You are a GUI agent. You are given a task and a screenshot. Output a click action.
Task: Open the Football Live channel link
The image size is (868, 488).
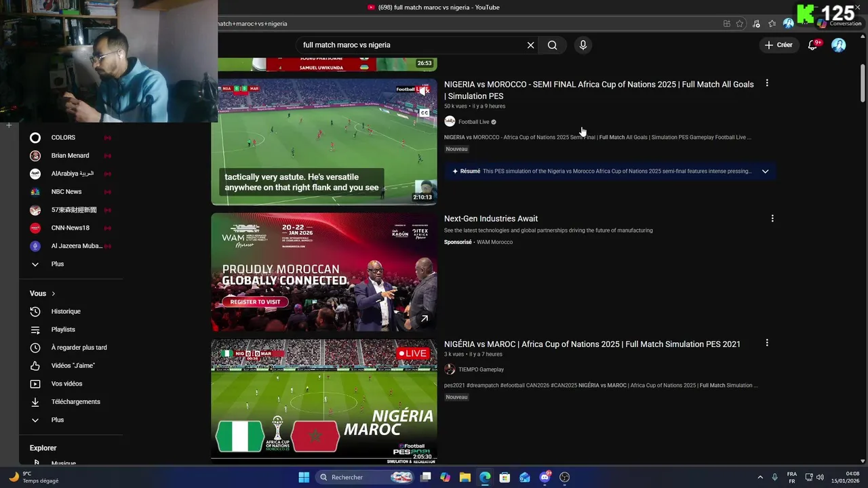point(473,122)
